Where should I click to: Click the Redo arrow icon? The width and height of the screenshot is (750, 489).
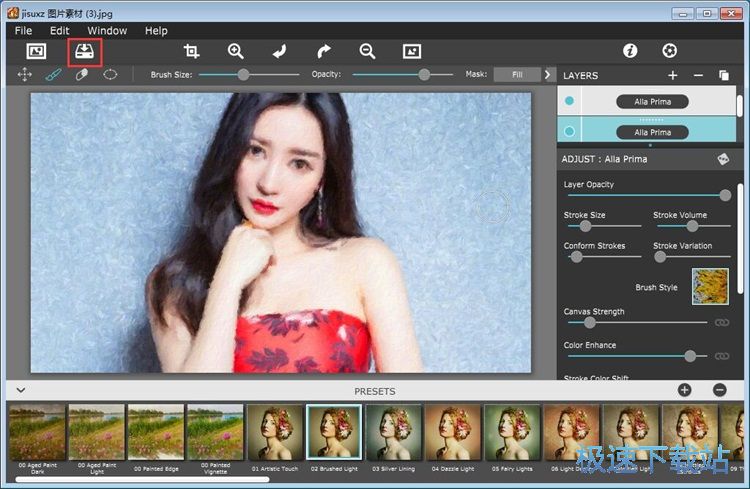pos(323,51)
